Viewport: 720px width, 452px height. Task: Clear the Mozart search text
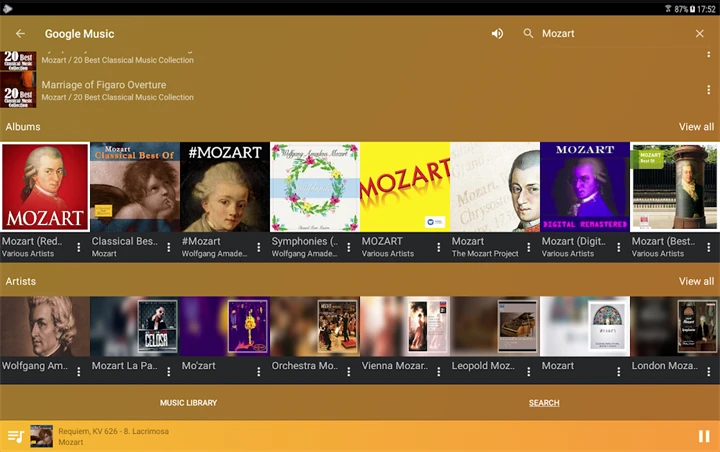point(699,34)
